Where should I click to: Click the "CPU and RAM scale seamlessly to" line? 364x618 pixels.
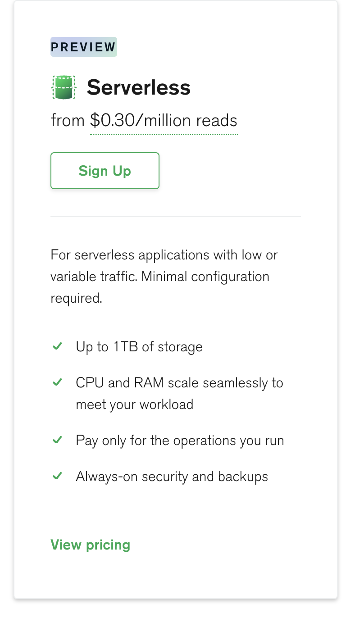(x=179, y=383)
